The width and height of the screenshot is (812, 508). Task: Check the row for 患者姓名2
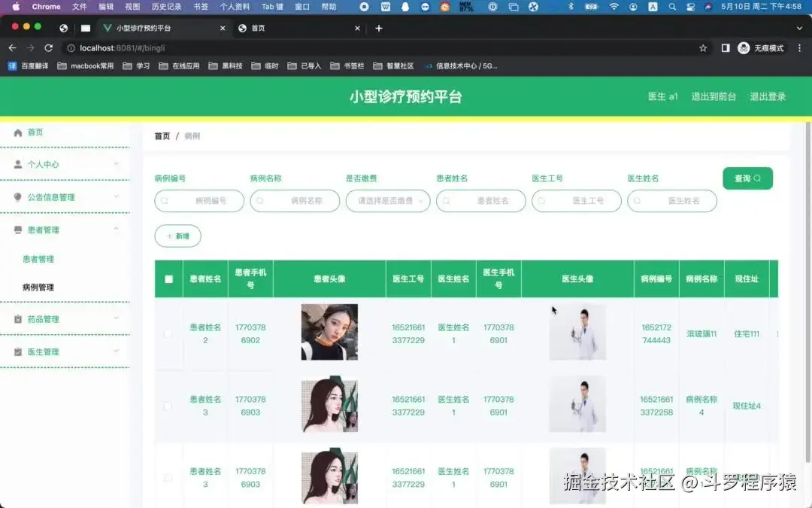[x=167, y=334]
